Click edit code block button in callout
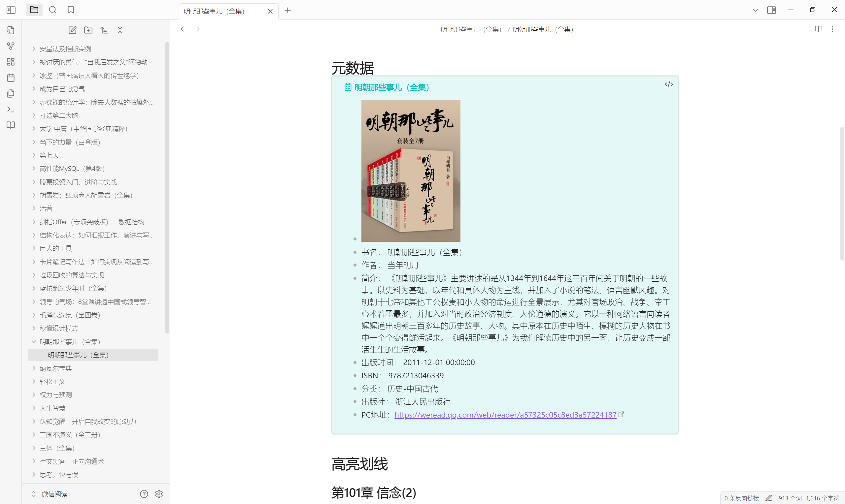The image size is (845, 504). point(668,84)
